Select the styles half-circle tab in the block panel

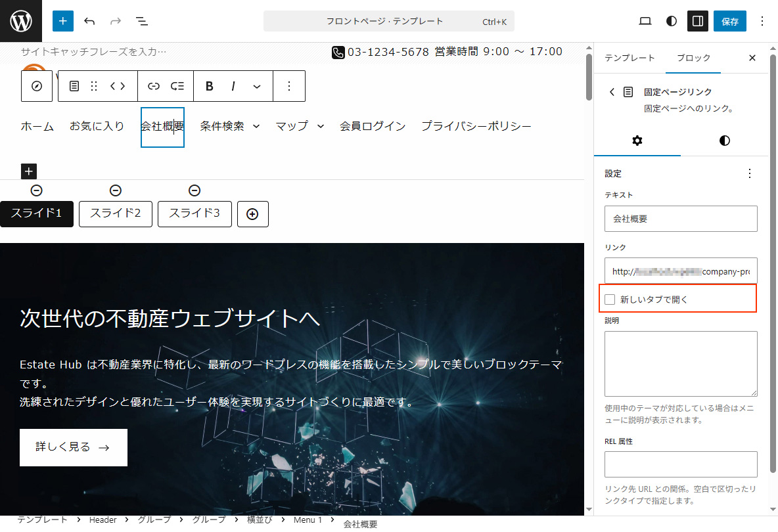pos(723,141)
